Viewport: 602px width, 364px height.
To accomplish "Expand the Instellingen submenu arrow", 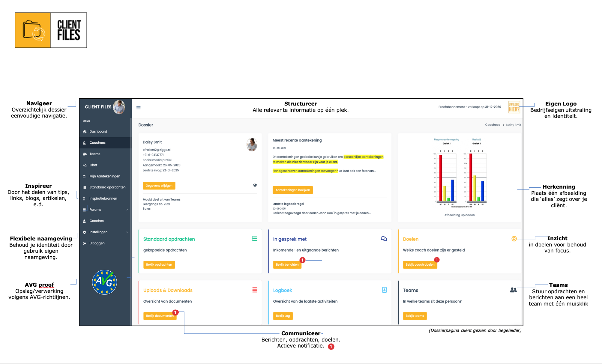I will click(127, 232).
